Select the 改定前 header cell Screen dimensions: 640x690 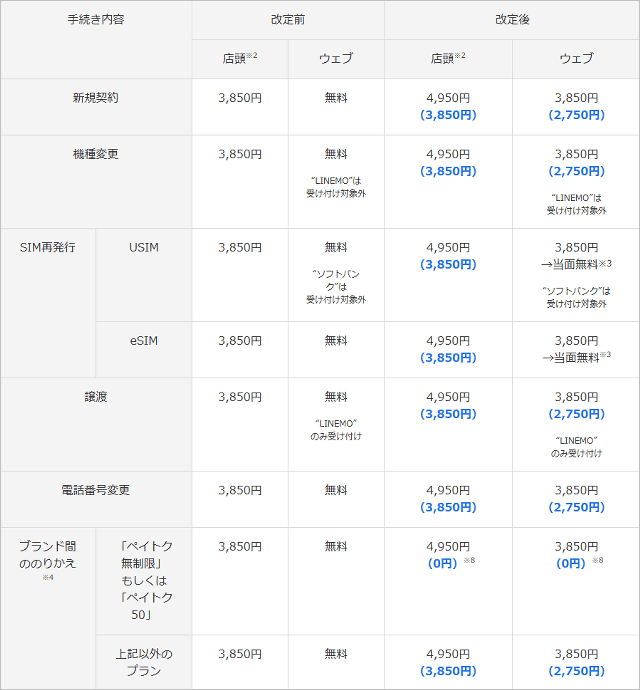[288, 20]
